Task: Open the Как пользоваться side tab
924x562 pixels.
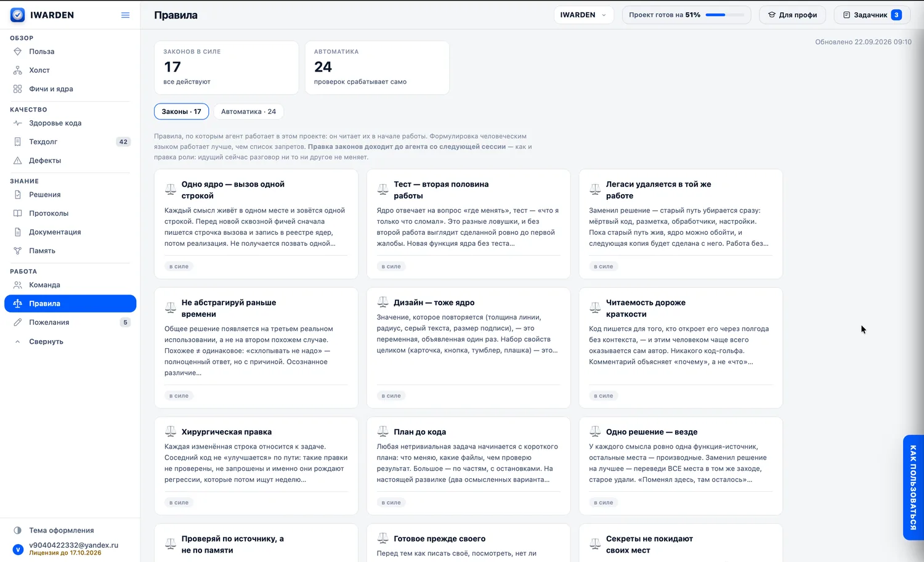Action: tap(913, 487)
